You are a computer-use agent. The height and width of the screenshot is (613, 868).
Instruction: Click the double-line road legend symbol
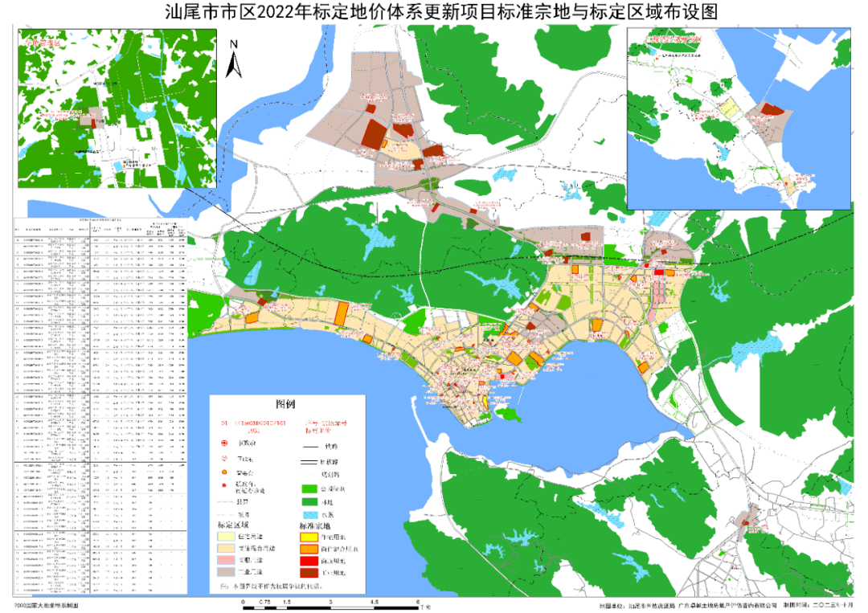pos(309,461)
